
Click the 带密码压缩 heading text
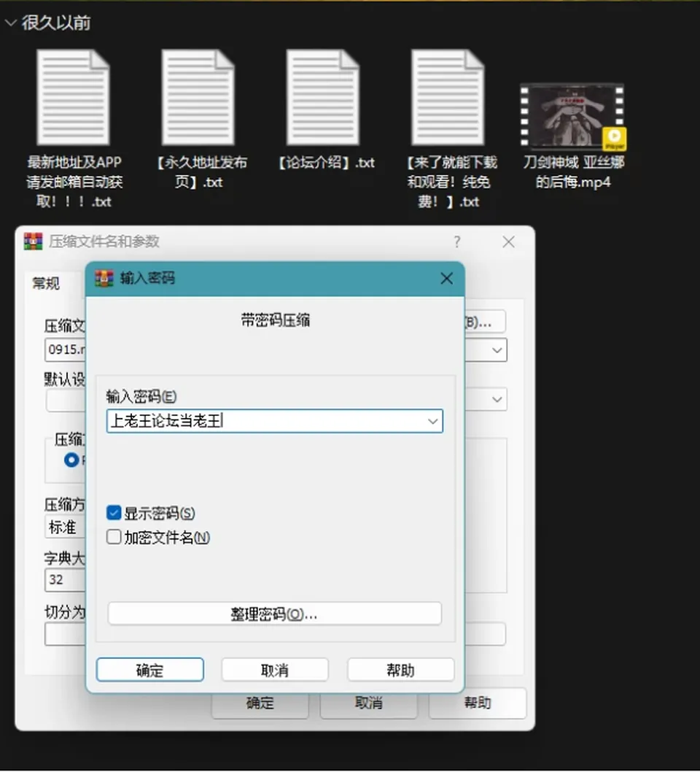[x=276, y=320]
